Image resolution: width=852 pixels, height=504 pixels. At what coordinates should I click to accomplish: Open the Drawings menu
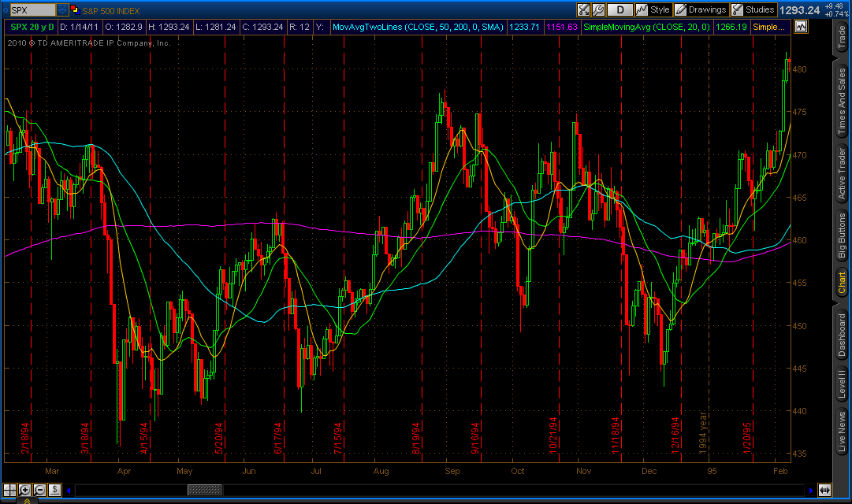click(701, 9)
